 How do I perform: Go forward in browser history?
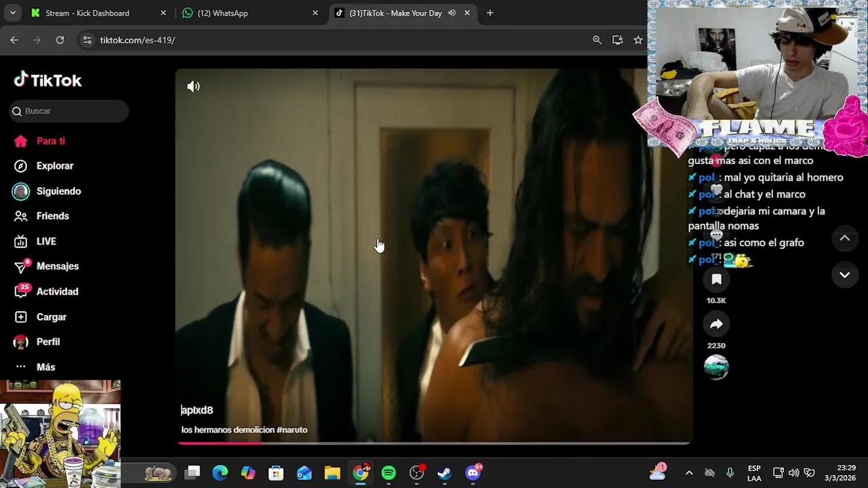(x=37, y=40)
